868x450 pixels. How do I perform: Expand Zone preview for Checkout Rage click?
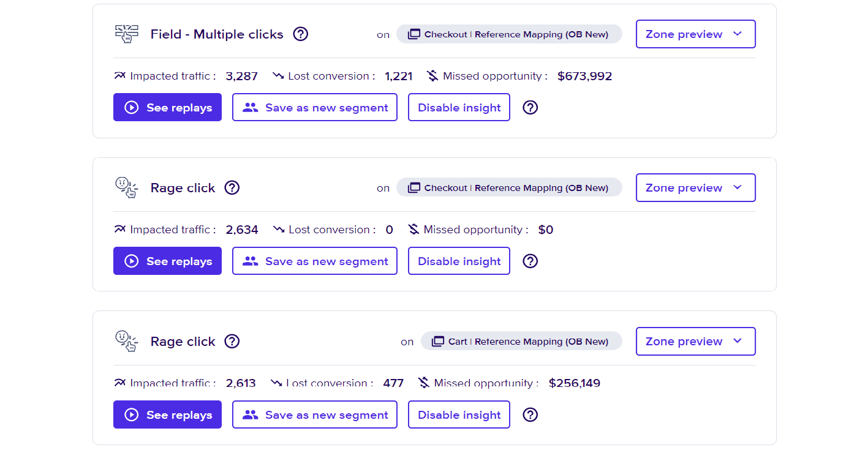pyautogui.click(x=695, y=188)
